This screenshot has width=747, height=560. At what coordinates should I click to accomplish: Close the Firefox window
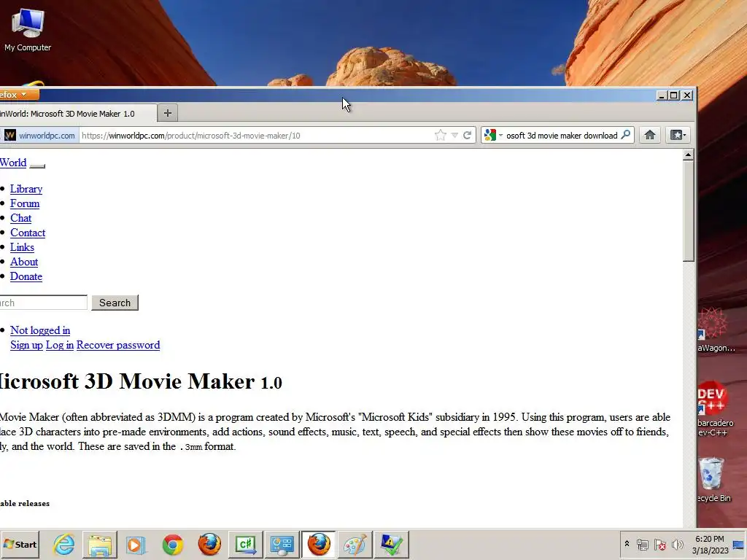pyautogui.click(x=687, y=96)
